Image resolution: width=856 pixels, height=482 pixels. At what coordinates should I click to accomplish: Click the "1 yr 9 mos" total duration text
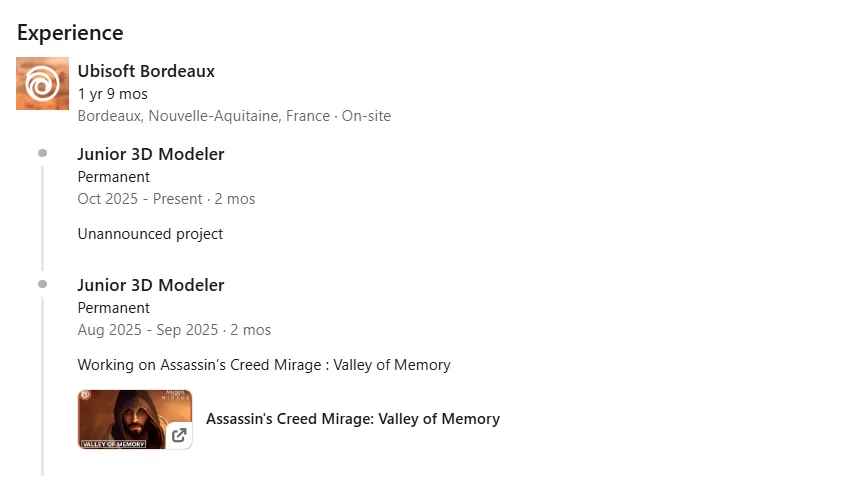click(x=112, y=94)
